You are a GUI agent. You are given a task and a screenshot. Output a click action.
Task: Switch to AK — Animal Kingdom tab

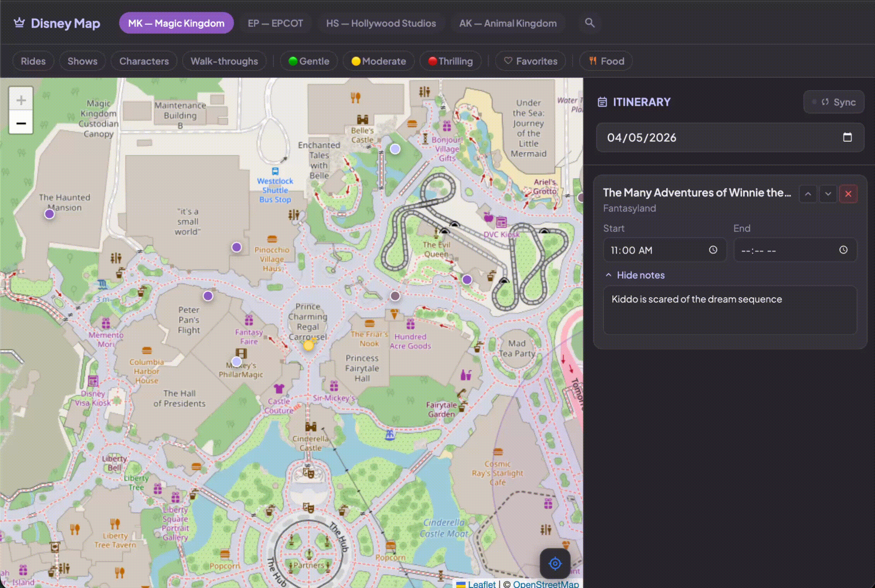tap(508, 23)
